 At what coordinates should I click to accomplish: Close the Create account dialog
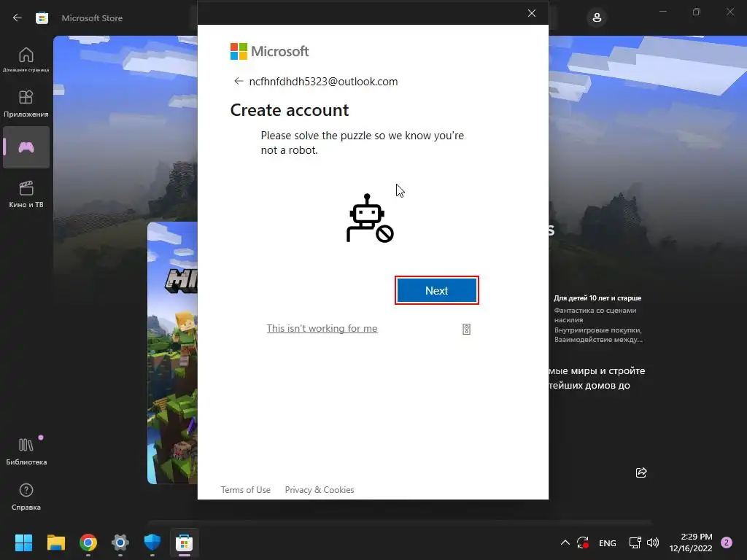[x=532, y=13]
